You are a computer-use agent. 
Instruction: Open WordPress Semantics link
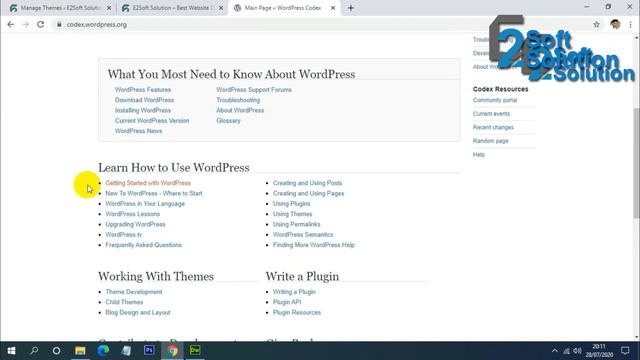(303, 235)
